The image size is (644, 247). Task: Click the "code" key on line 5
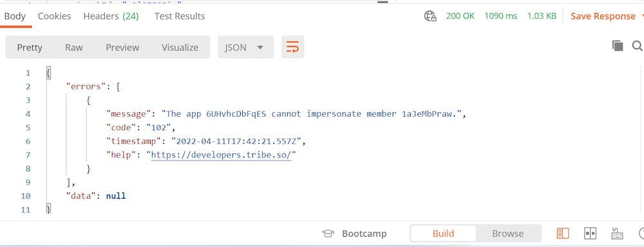click(121, 128)
